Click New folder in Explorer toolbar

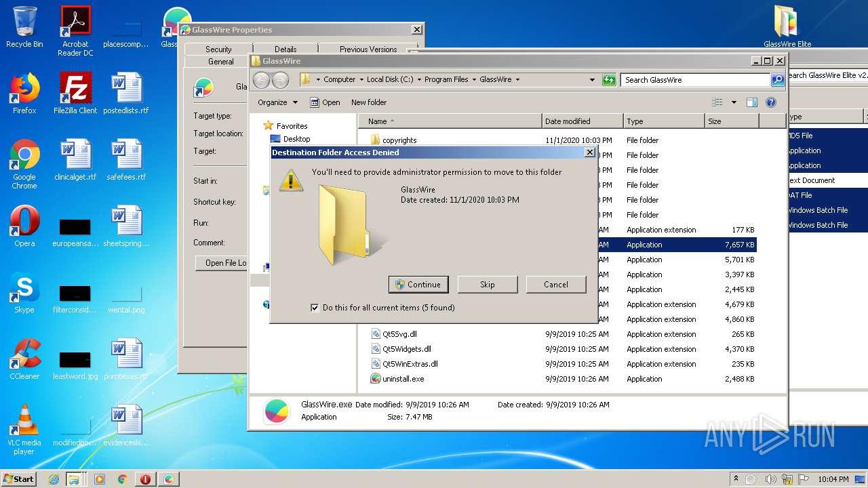coord(369,102)
